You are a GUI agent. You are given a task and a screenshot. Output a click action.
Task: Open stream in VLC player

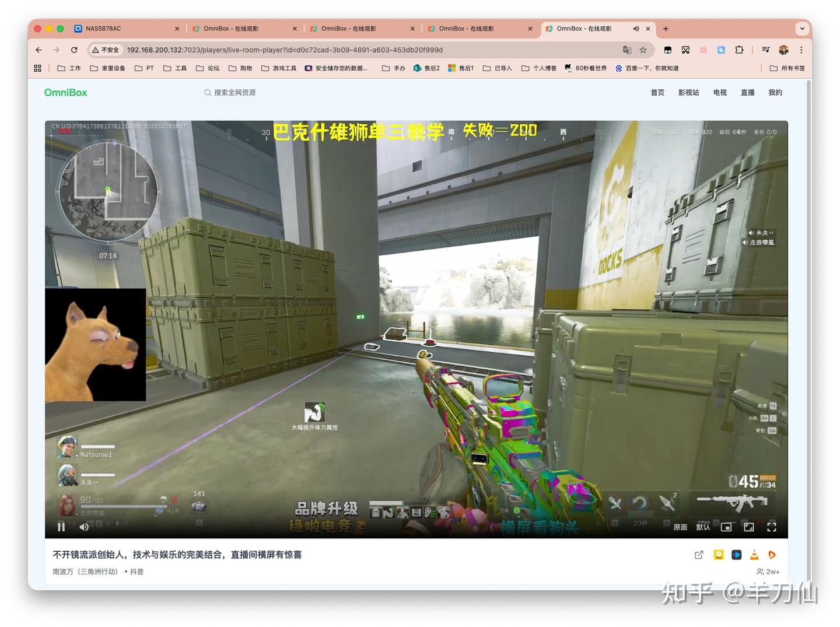coord(754,555)
